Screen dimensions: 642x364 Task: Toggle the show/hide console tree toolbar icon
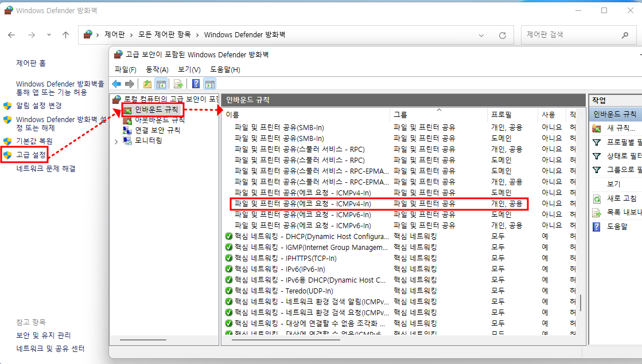tap(161, 84)
